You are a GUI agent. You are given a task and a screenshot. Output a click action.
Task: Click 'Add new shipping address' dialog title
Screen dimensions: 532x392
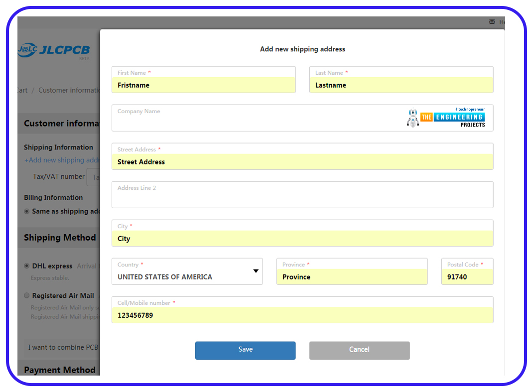tap(302, 49)
